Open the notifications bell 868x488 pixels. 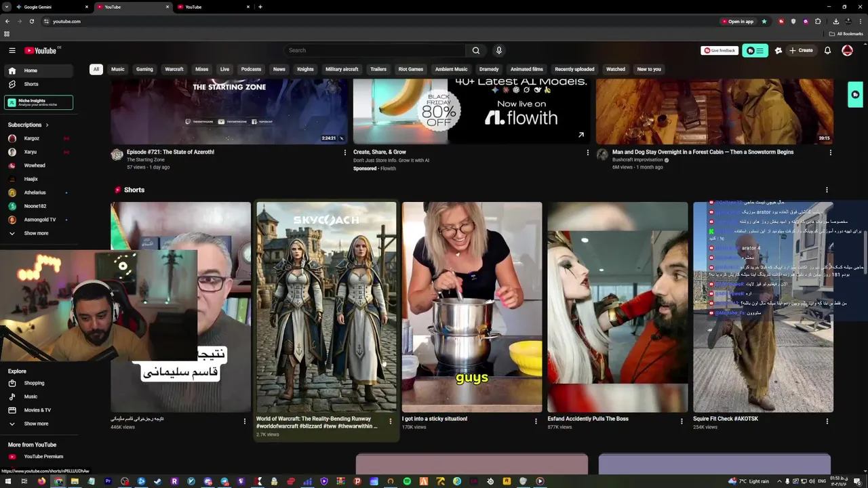827,50
